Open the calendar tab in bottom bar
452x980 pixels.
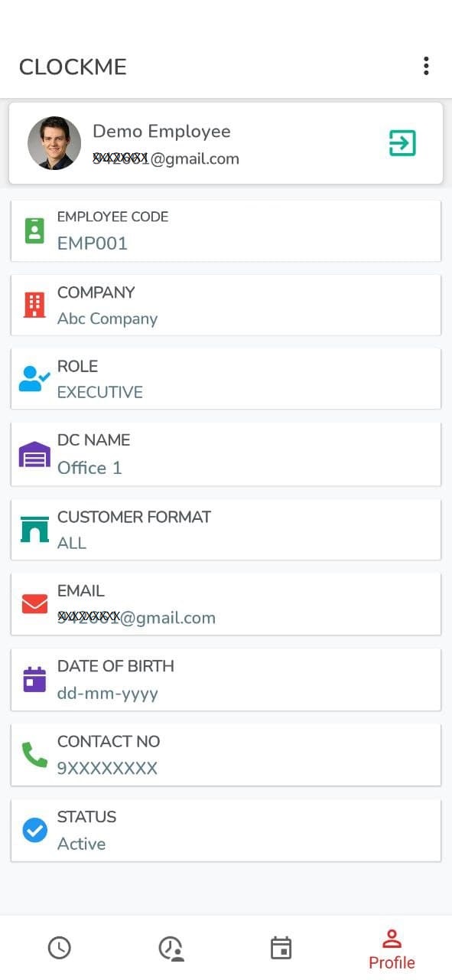click(281, 948)
